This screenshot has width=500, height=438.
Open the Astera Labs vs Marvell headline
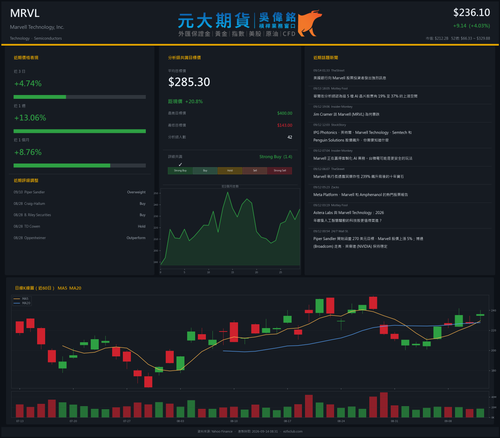348,216
